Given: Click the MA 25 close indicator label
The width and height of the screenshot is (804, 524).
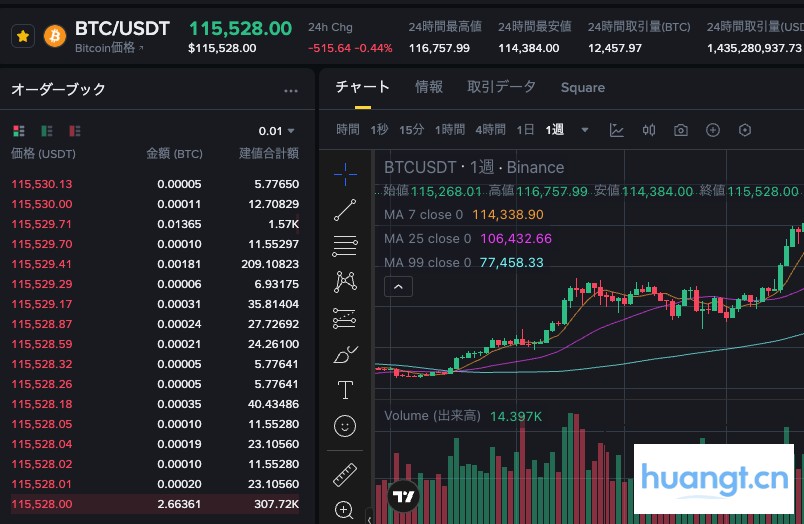Looking at the screenshot, I should click(428, 239).
